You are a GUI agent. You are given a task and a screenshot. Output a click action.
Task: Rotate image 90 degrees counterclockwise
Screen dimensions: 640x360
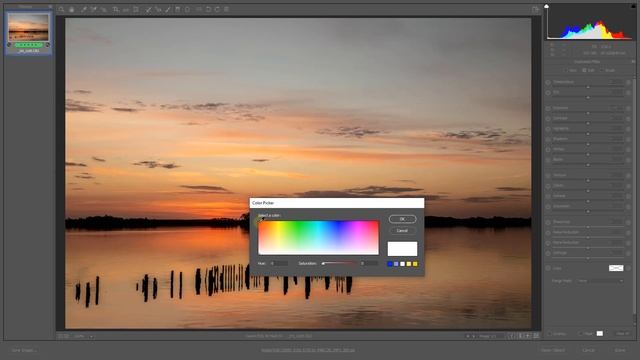point(209,9)
